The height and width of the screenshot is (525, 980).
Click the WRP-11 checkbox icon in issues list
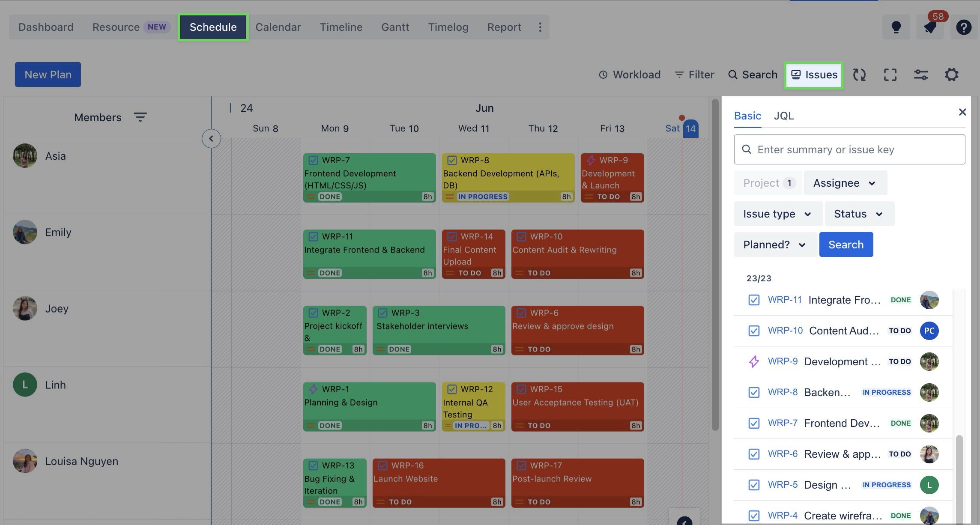[754, 300]
